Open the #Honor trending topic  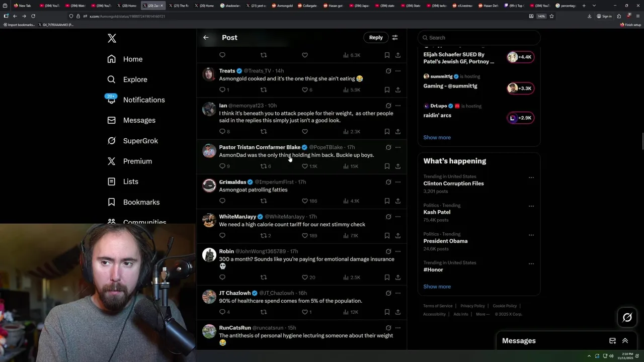click(x=433, y=270)
